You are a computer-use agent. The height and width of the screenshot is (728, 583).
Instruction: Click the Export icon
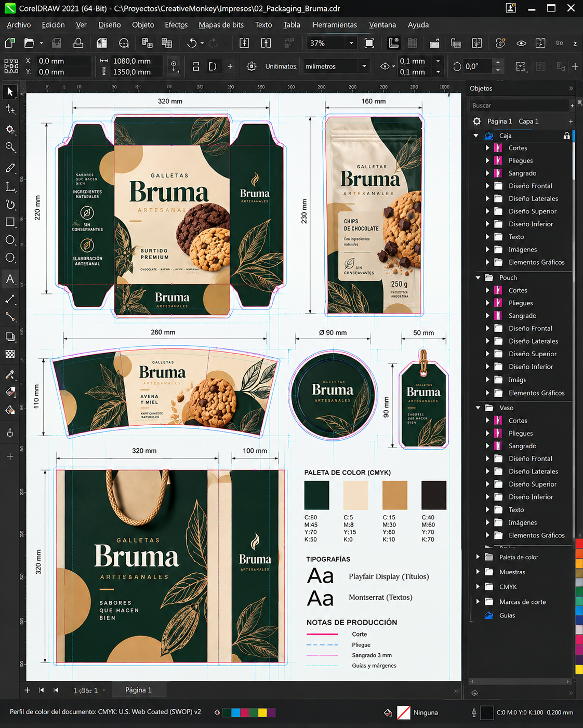[x=266, y=43]
